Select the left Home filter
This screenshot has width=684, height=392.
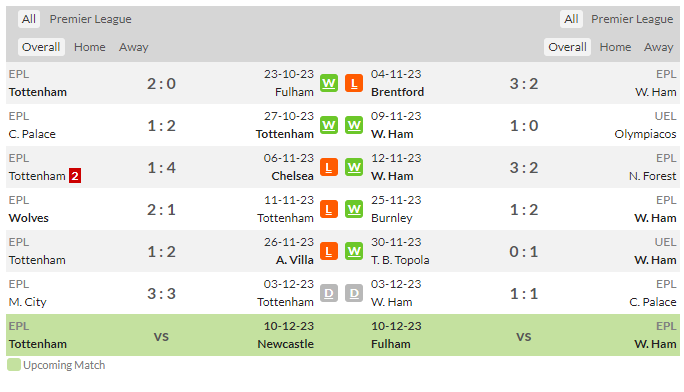tap(89, 47)
